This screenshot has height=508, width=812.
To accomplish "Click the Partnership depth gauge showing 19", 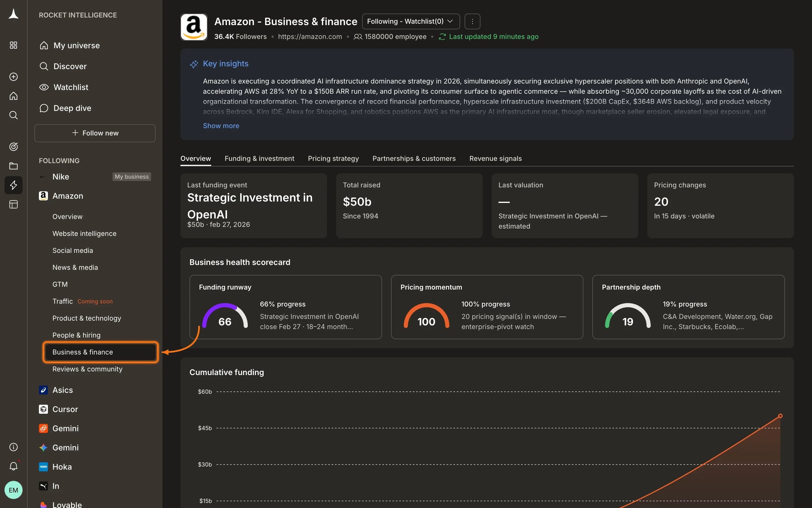I will tap(627, 316).
